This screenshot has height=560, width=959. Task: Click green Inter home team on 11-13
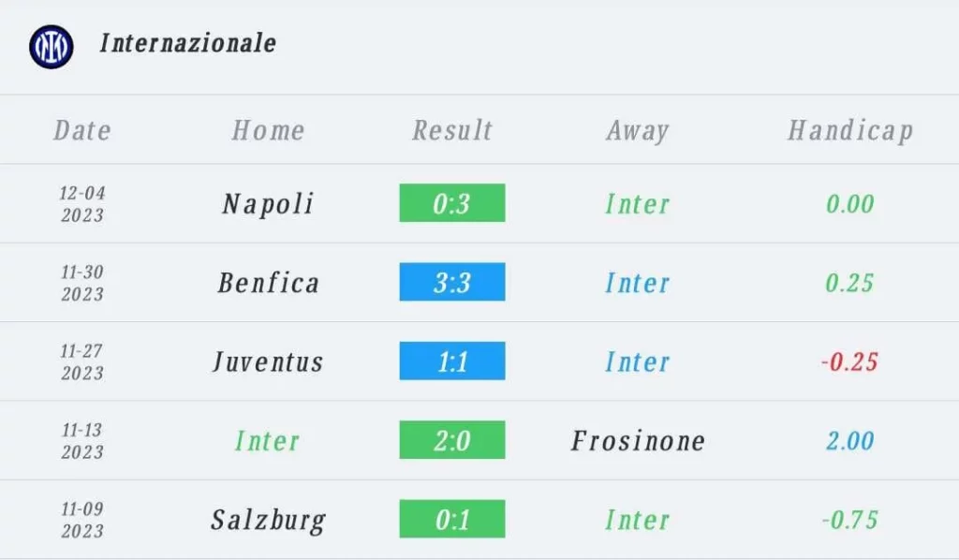267,441
